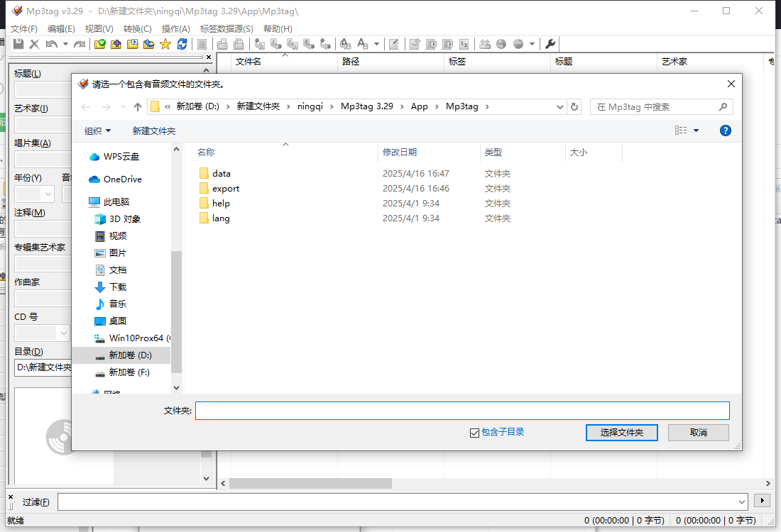Screen dimensions: 781x532
Task: Open the tag sources dropdown arrow beside globe
Action: point(532,44)
